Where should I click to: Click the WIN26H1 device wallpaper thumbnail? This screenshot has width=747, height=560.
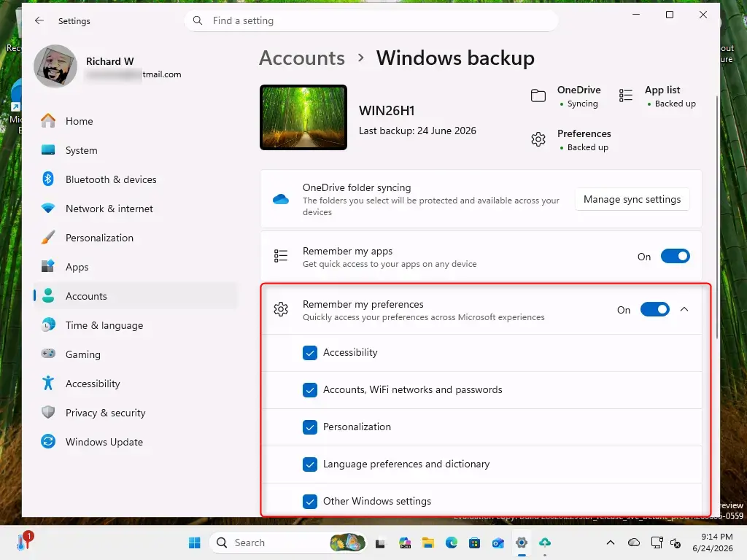tap(303, 117)
